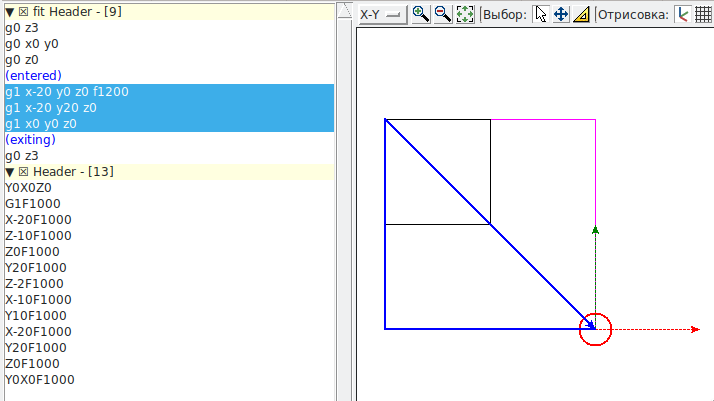This screenshot has width=714, height=401.
Task: Toggle the axes drawing icon
Action: pos(683,15)
